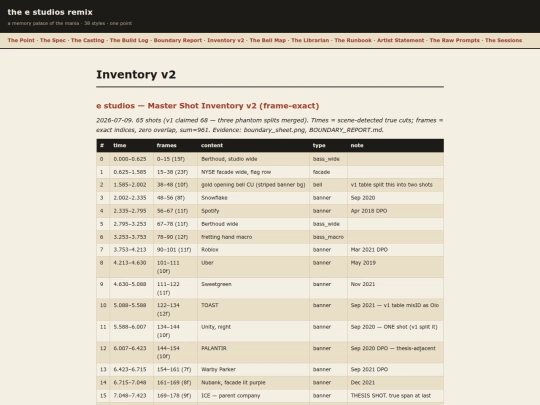Select Inventory v2 in the navigation
Viewport: 540px width, 405px height.
pos(226,40)
